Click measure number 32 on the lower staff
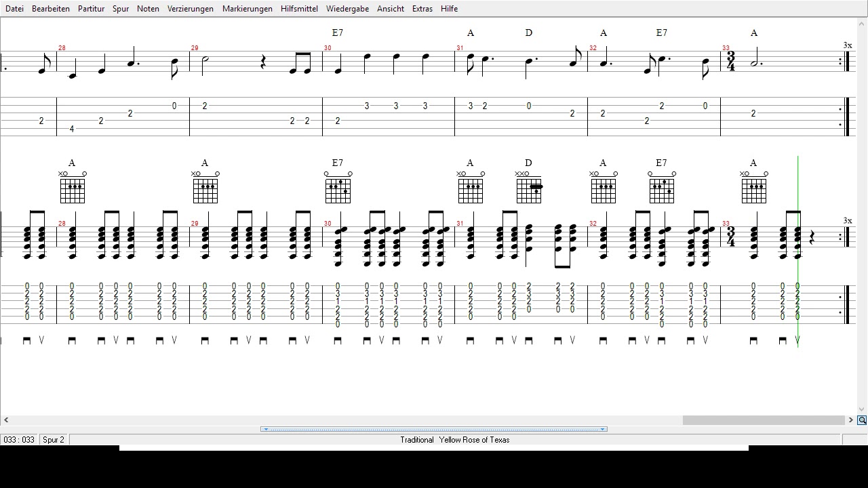Screen dimensions: 868x488 (x=593, y=224)
